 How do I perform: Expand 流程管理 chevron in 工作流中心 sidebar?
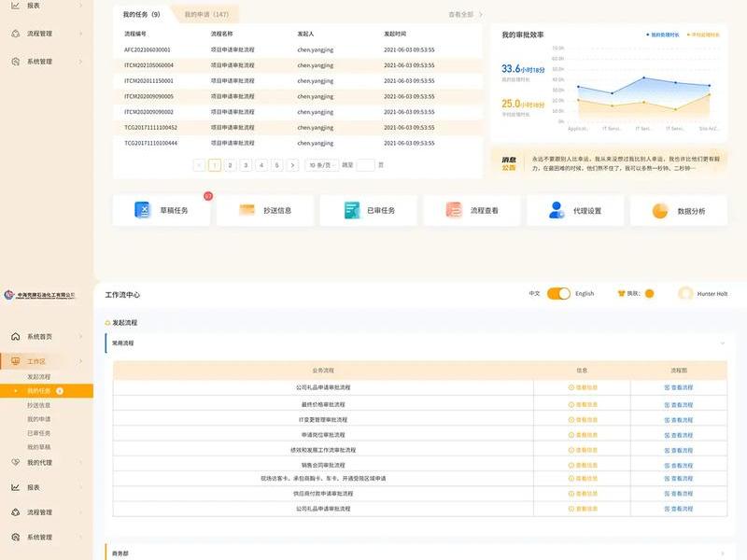coord(80,512)
